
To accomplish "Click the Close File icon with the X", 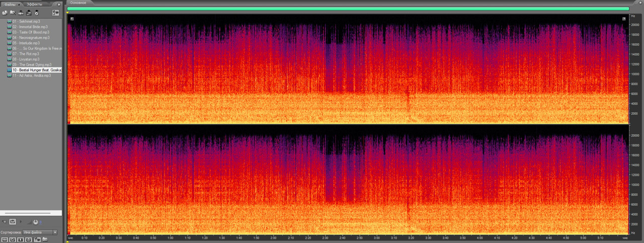I will tap(12, 12).
